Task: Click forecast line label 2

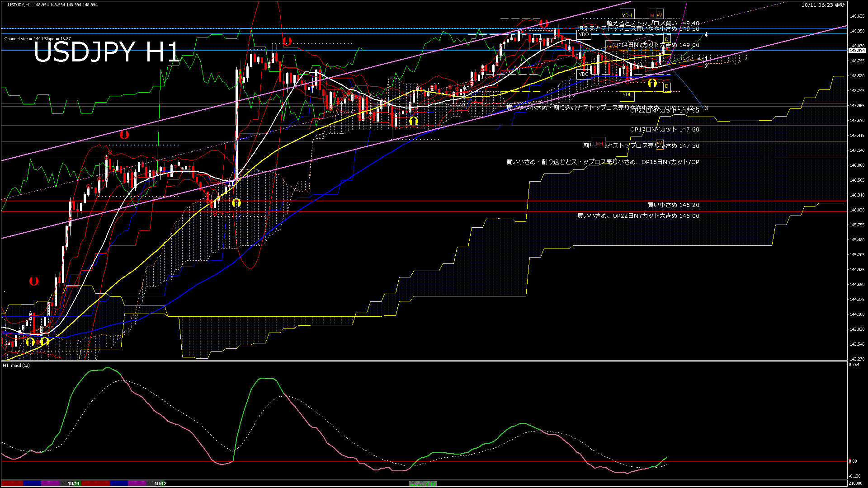Action: [706, 66]
